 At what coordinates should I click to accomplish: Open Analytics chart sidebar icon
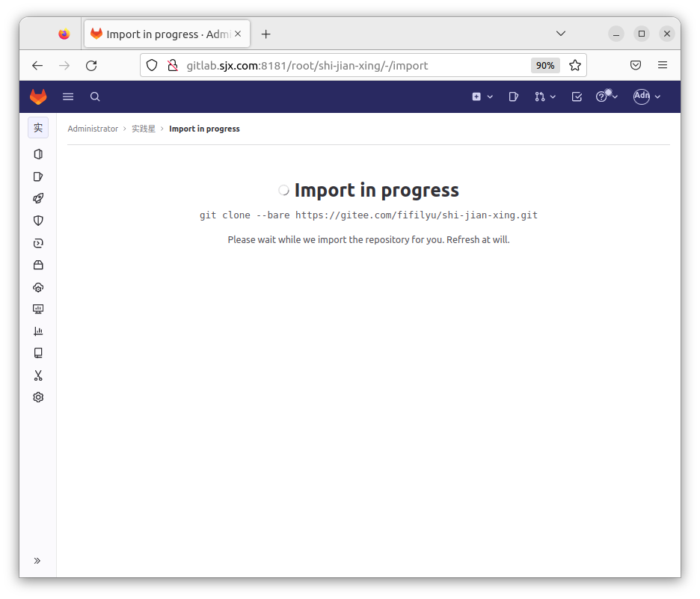coord(38,331)
